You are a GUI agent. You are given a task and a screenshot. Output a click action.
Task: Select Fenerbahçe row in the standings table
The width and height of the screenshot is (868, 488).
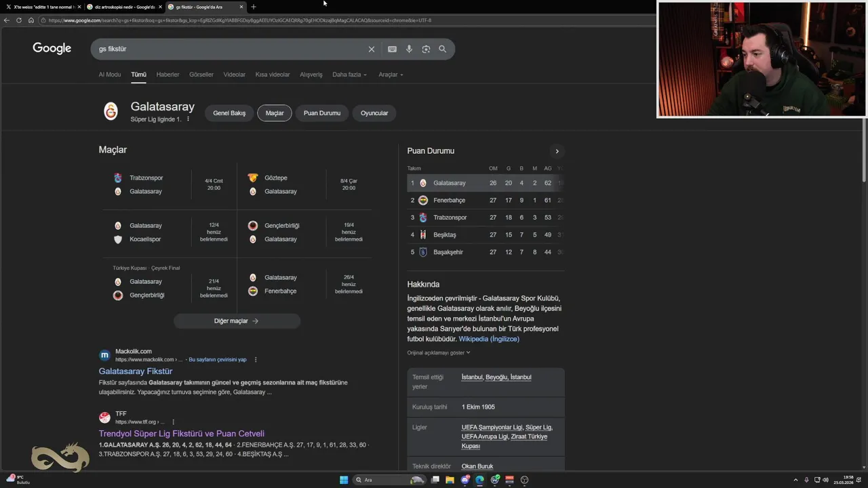(486, 201)
